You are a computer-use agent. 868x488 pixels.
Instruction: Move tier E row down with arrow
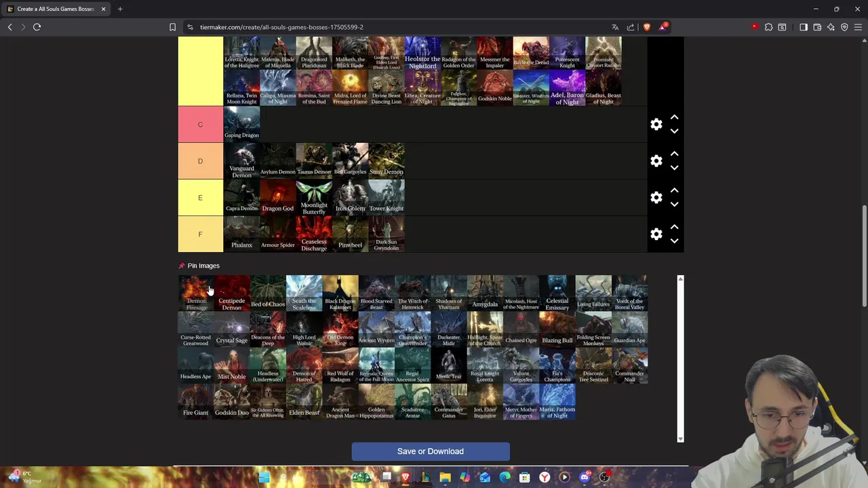pyautogui.click(x=674, y=205)
